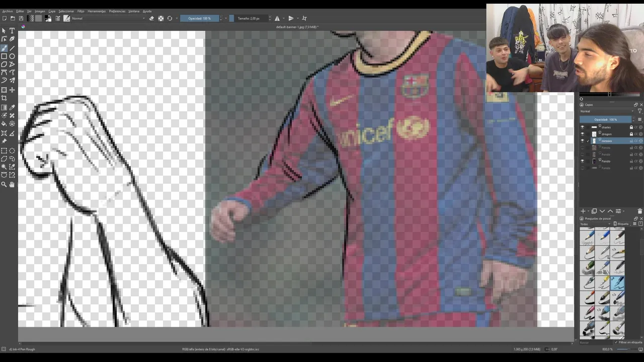This screenshot has width=644, height=362.
Task: Select the Fill bucket tool
Action: coord(4,124)
